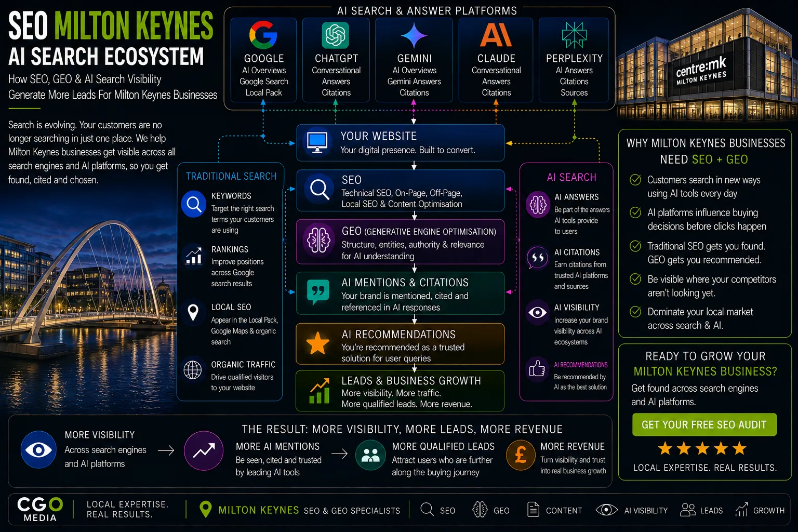Click the footer GEO brain icon
The height and width of the screenshot is (532, 798).
coord(480,510)
